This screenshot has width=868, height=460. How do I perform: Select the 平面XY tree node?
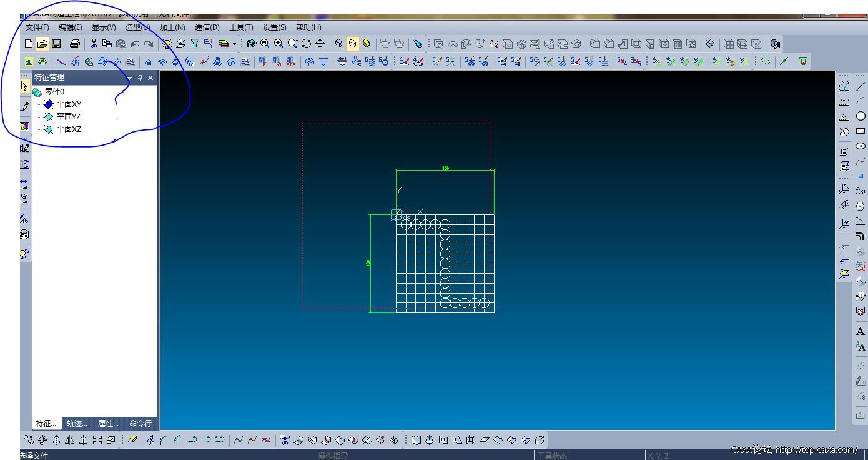pyautogui.click(x=69, y=104)
